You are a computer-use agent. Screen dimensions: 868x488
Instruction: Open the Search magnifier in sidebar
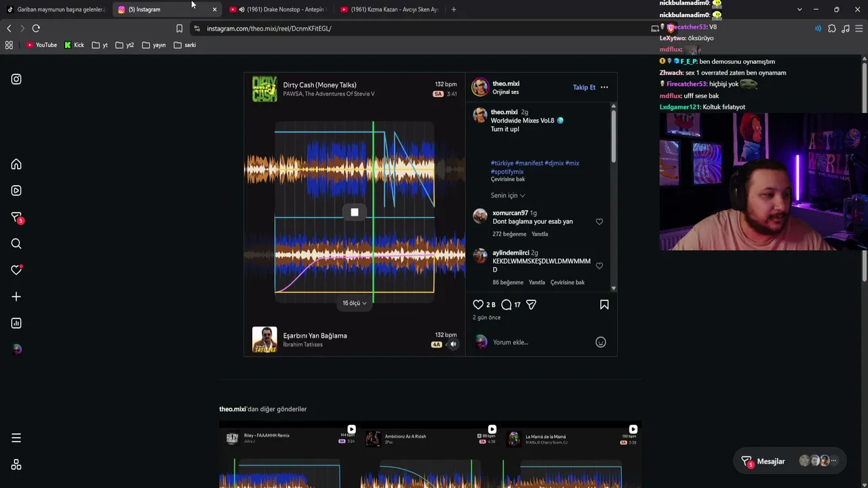point(16,244)
